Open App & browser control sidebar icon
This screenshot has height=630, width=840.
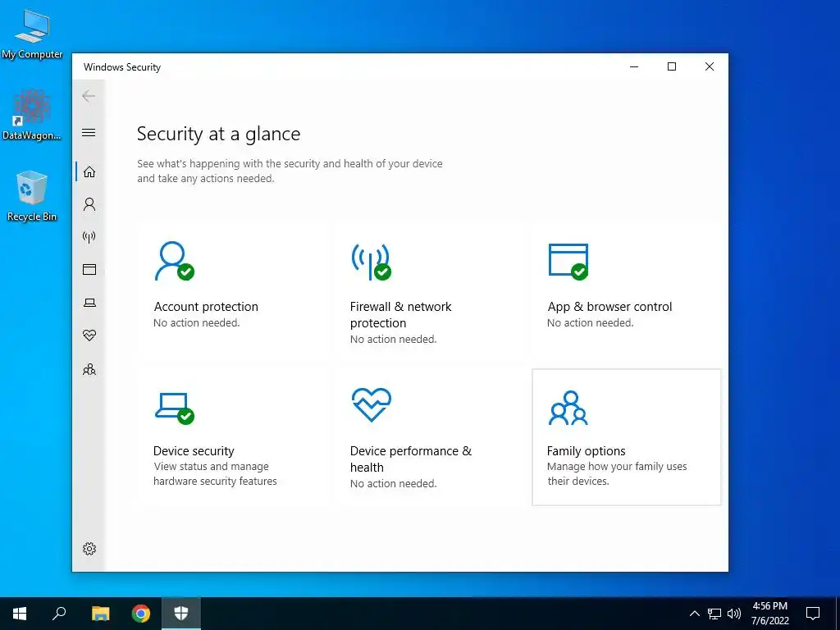(89, 269)
